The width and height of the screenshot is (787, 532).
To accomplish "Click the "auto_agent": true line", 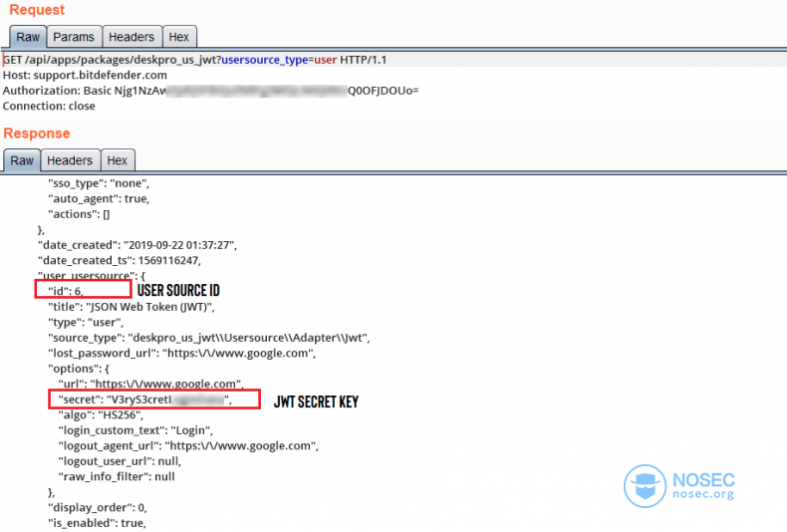I will point(99,198).
